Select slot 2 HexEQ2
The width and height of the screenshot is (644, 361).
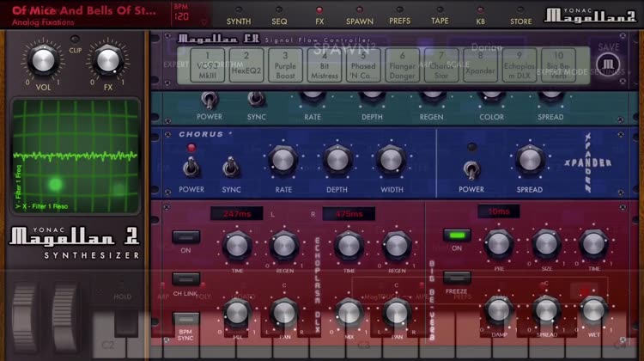click(x=246, y=65)
